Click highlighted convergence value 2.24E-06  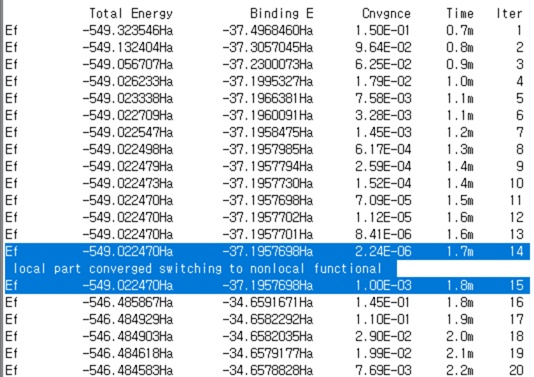(383, 252)
